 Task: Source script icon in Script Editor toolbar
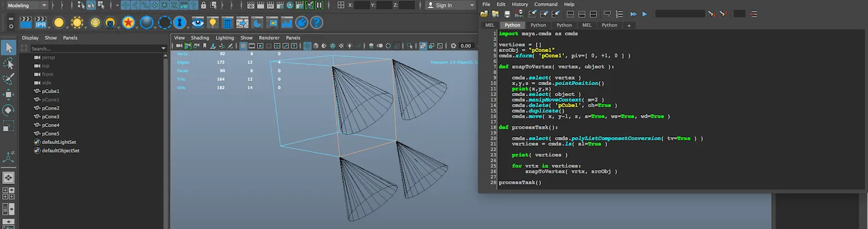tap(496, 14)
